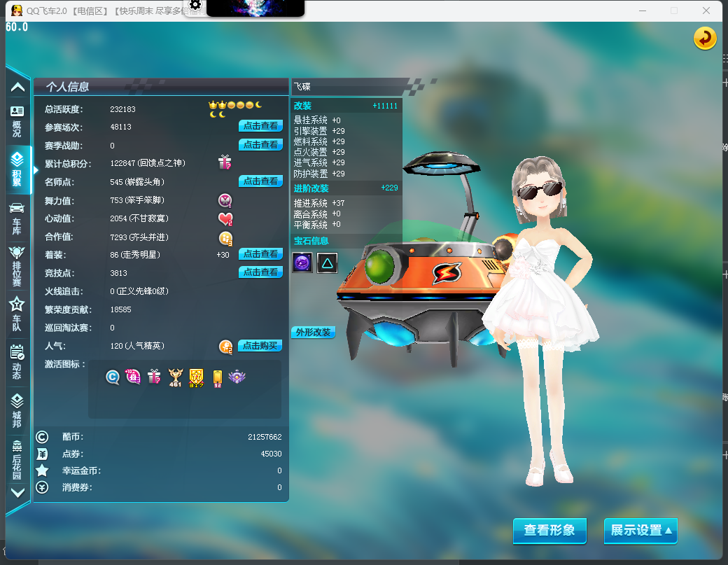This screenshot has height=565, width=728.
Task: Click 点击查看 beside 着装
Action: (x=260, y=254)
